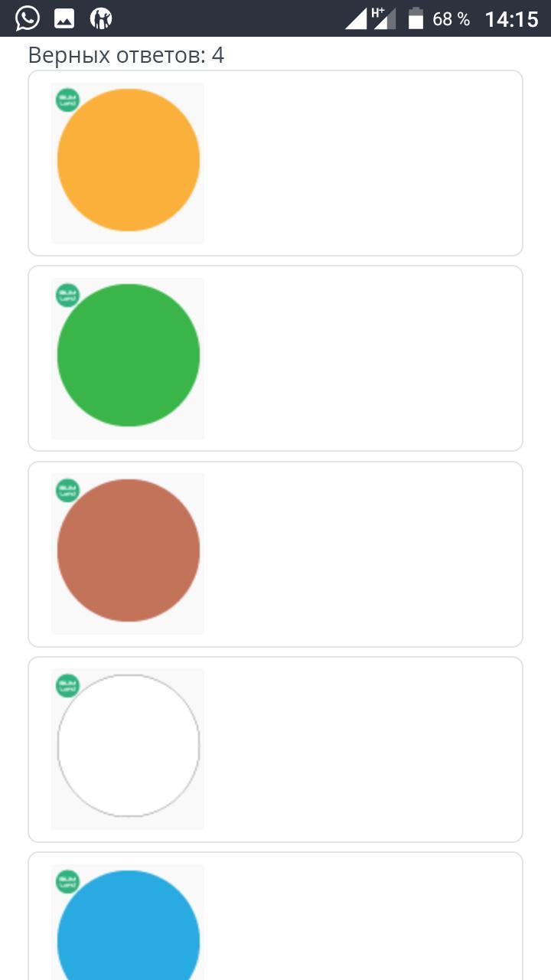Click the small logo badge on blue card
The height and width of the screenshot is (980, 551).
(67, 881)
